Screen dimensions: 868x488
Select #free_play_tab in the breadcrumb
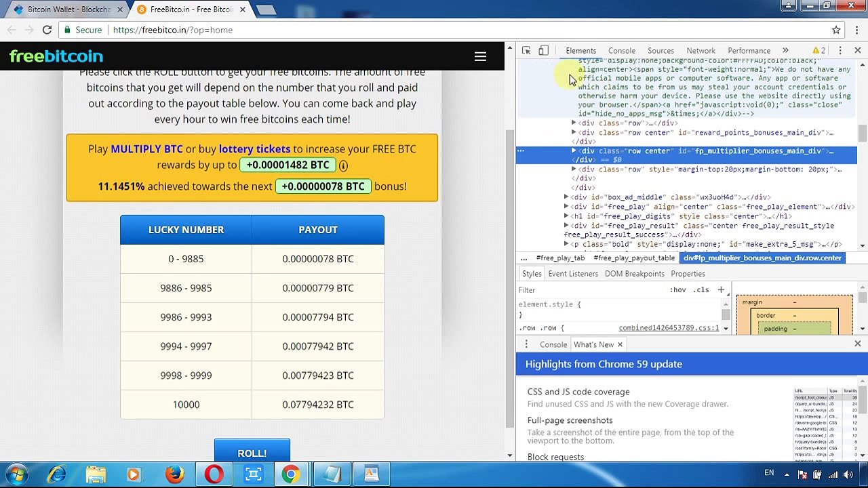point(560,258)
